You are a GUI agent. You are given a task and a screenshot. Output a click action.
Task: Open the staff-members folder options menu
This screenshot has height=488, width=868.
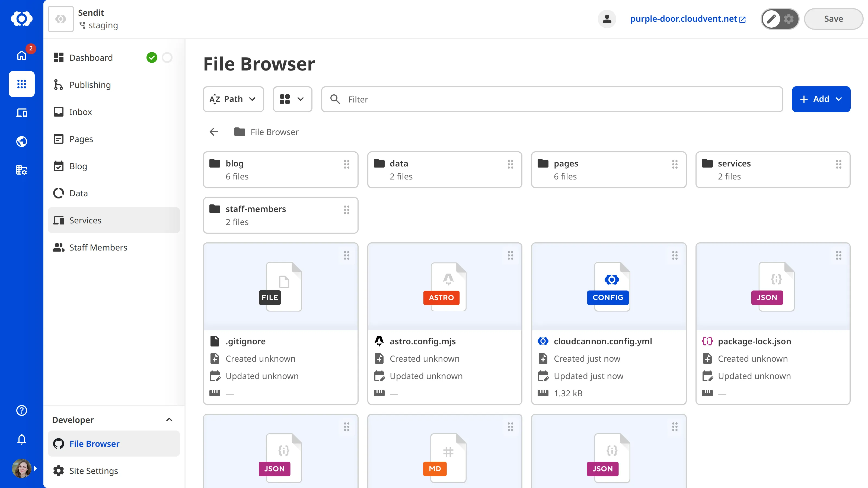[x=346, y=210]
